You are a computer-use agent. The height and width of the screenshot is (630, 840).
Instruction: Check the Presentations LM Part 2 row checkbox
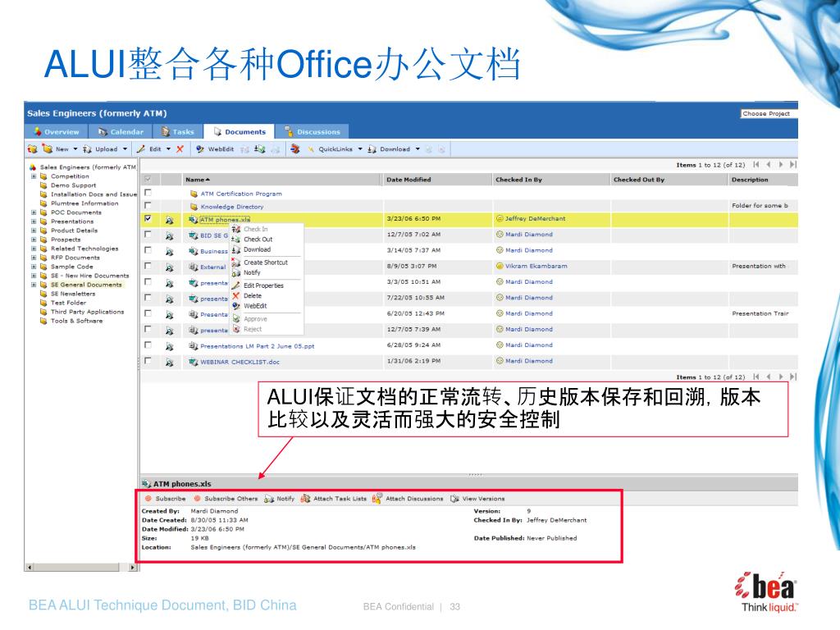point(148,345)
